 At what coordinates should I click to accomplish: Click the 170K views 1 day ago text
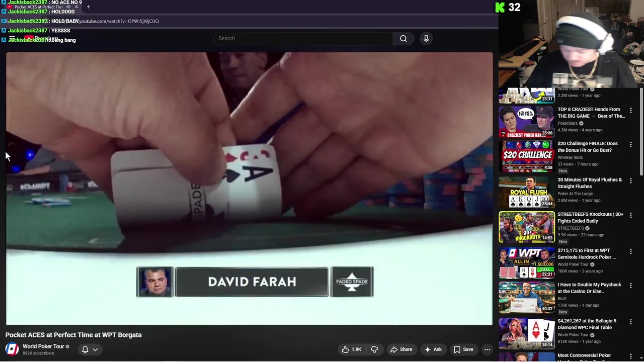click(x=579, y=305)
